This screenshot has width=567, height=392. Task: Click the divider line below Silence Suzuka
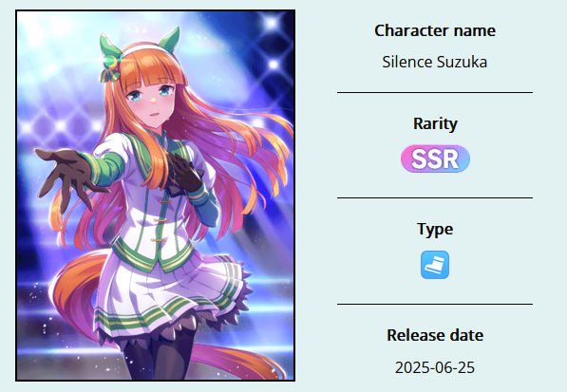[435, 92]
